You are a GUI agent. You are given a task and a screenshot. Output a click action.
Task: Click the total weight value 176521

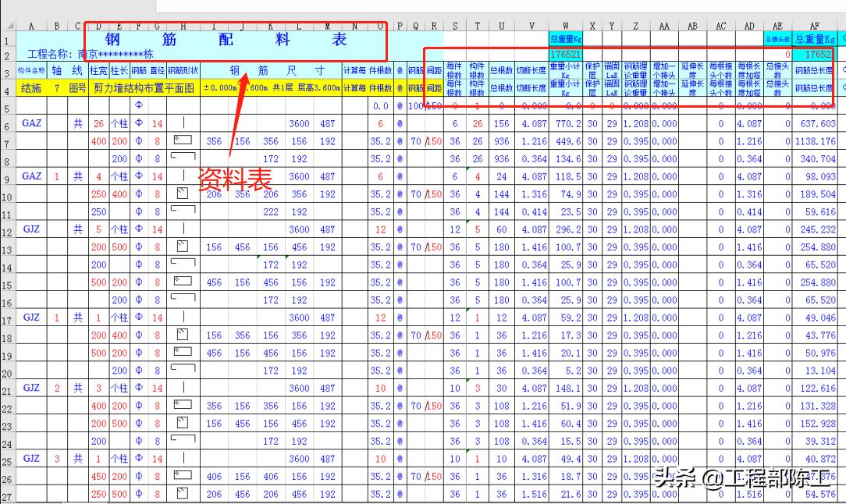pyautogui.click(x=565, y=55)
